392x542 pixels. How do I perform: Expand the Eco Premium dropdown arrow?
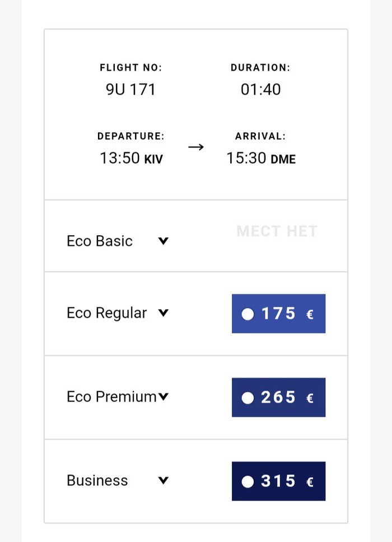(x=163, y=397)
